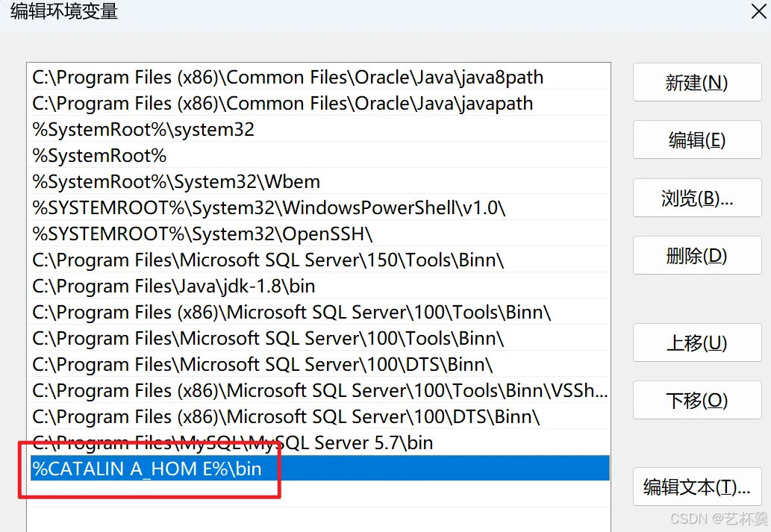The height and width of the screenshot is (532, 771).
Task: Close the 编辑环境变量 dialog
Action: 759,11
